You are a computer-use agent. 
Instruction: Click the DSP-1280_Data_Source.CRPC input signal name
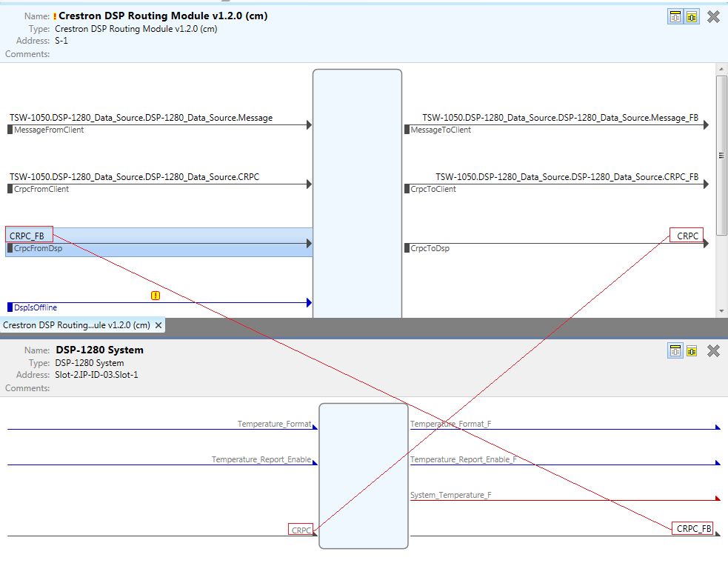134,177
